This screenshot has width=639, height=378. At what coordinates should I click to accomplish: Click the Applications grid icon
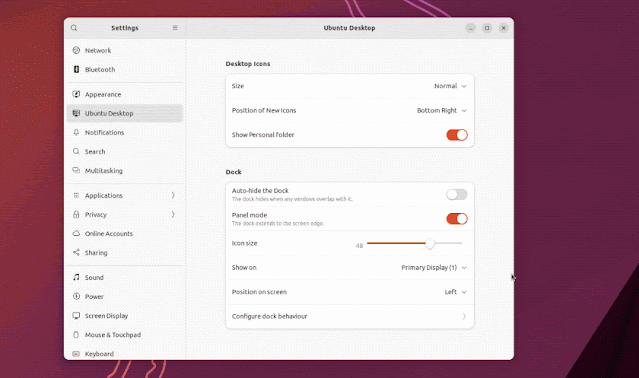[x=76, y=195]
